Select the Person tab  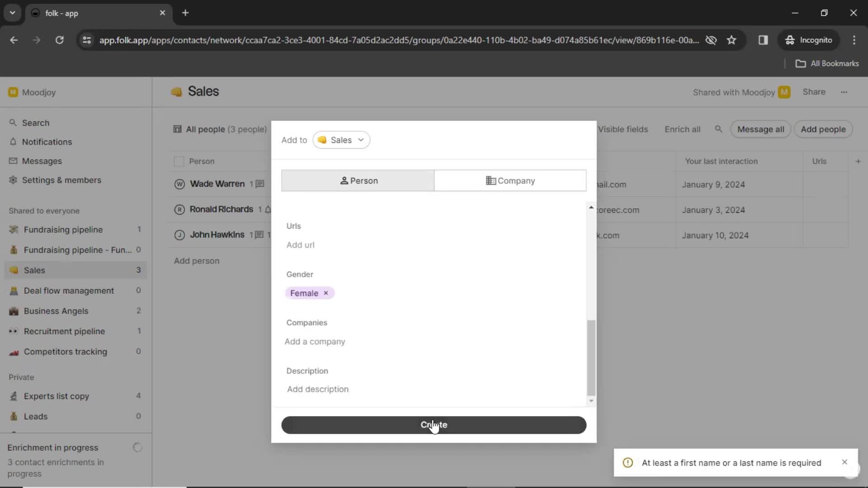click(358, 181)
